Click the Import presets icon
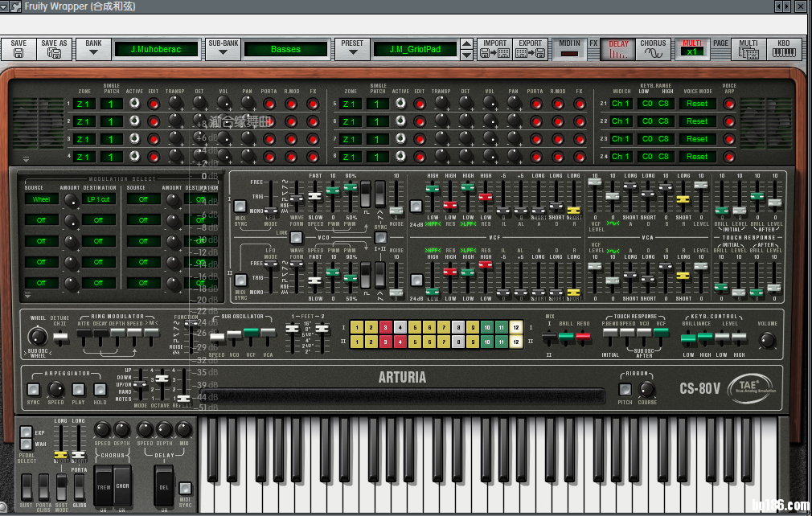Screen dimensions: 812x516 494,50
